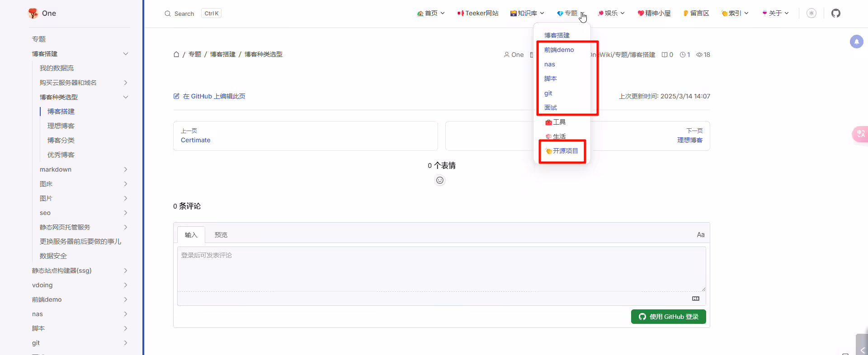
Task: Open 在 GitHub 上编辑此页 link
Action: click(209, 96)
